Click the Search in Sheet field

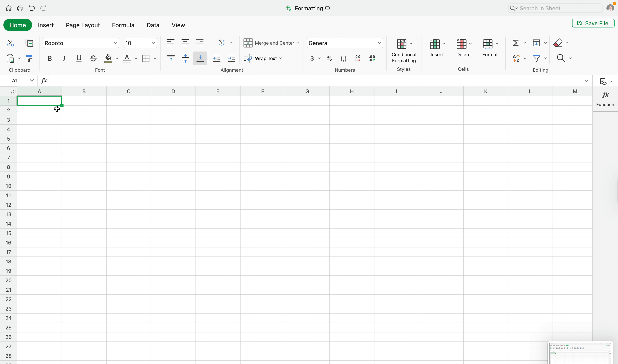(x=555, y=8)
